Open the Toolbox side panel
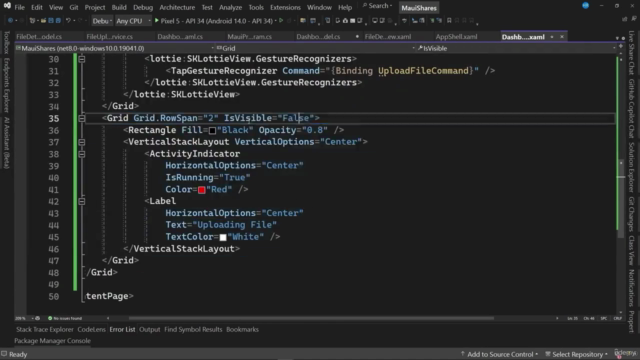The height and width of the screenshot is (360, 640). click(6, 42)
